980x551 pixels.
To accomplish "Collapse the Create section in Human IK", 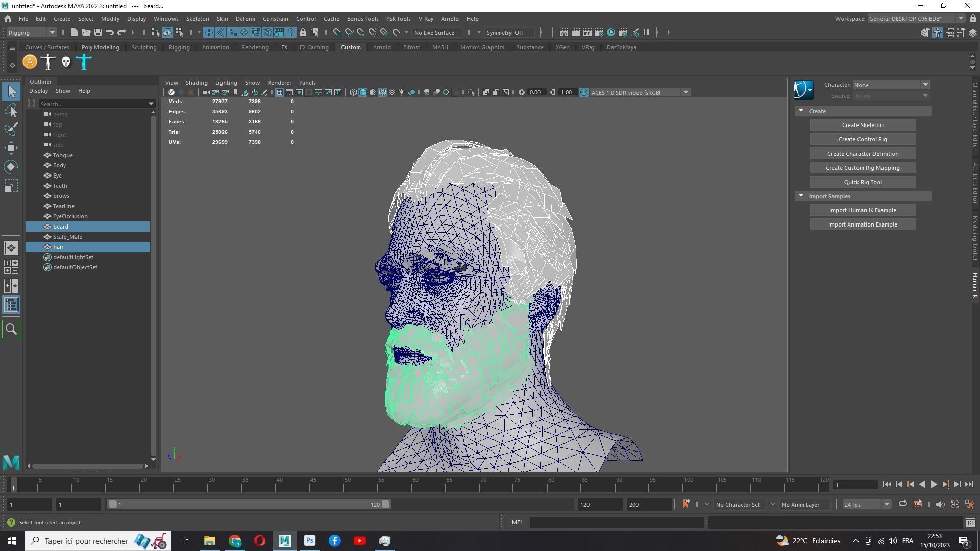I will tap(801, 111).
